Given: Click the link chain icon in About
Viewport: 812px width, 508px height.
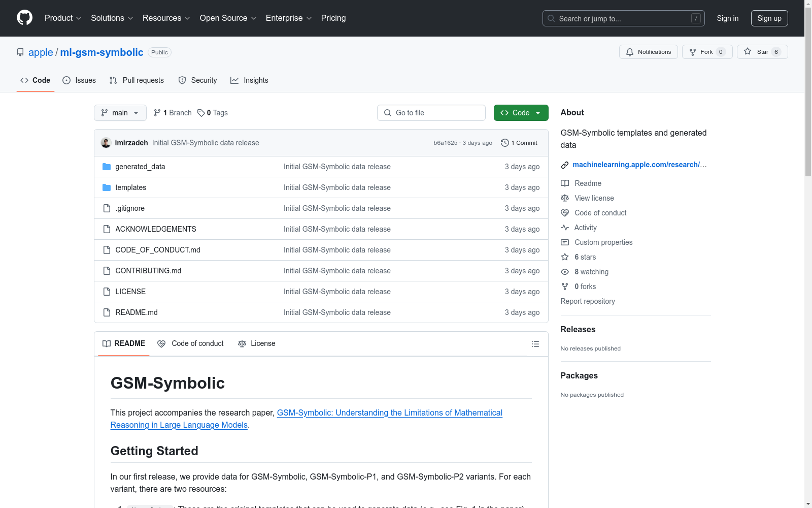Looking at the screenshot, I should coord(565,165).
